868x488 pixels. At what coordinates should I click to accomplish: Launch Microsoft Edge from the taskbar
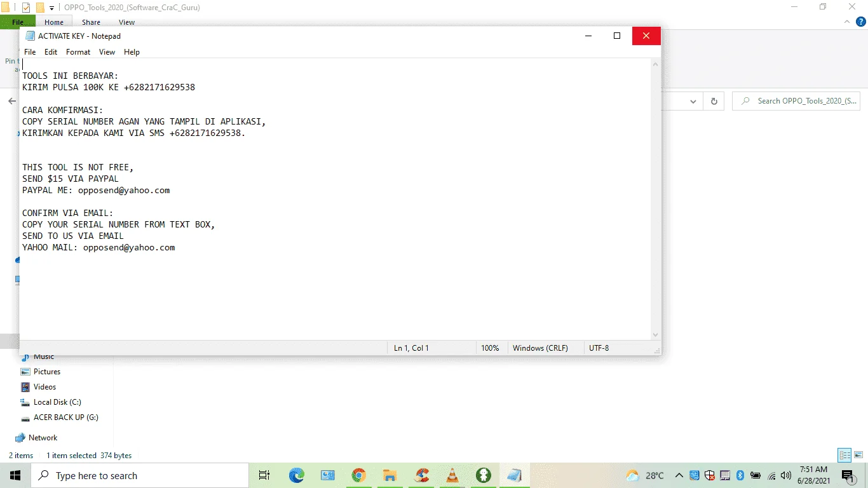click(x=297, y=475)
